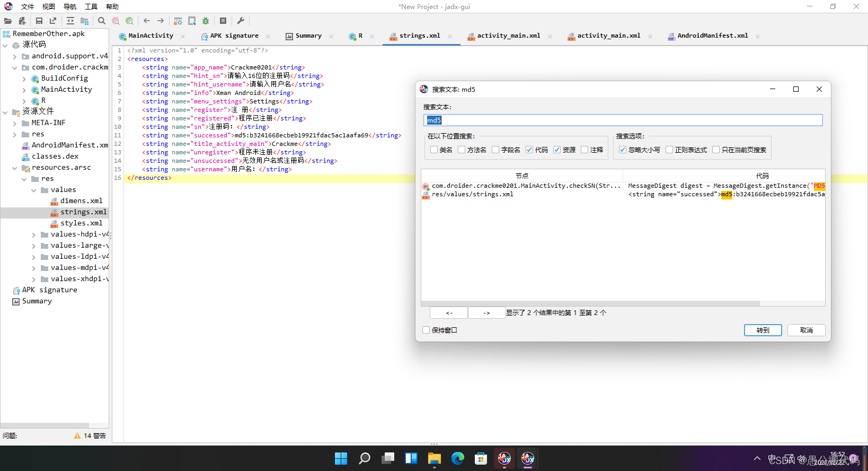Toggle sync with editor icon

[70, 21]
